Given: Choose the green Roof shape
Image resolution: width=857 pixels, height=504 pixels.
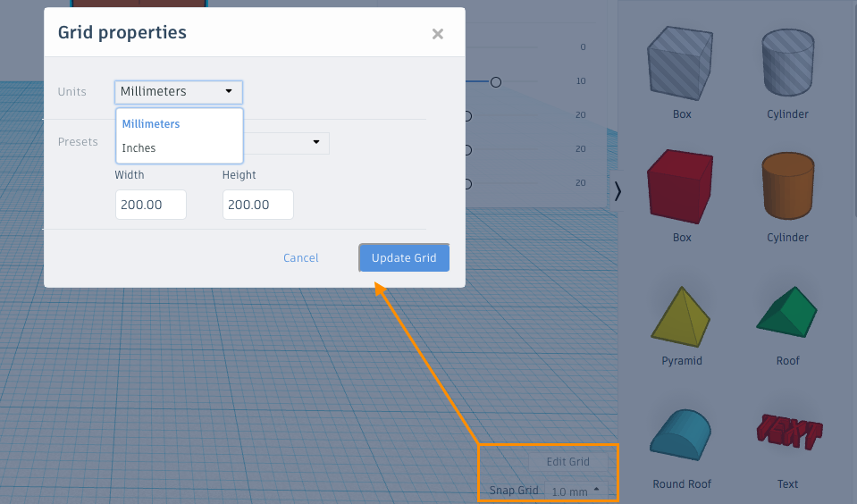Looking at the screenshot, I should (787, 312).
